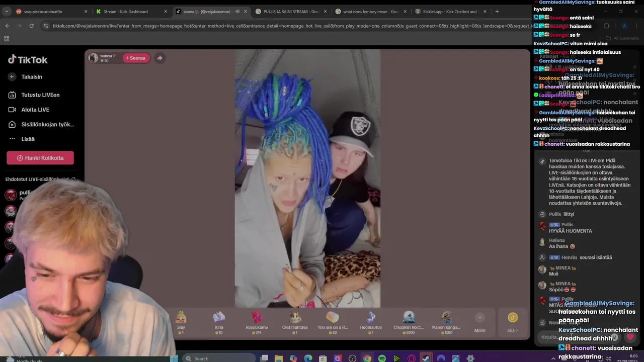Open File Explorer from taskbar
Image resolution: width=644 pixels, height=362 pixels.
pyautogui.click(x=279, y=358)
